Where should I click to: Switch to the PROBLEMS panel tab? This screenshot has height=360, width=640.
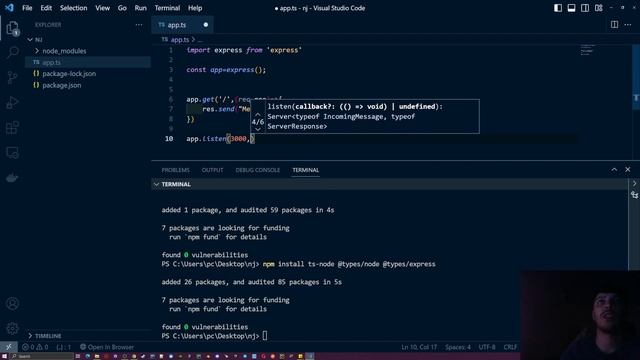tap(176, 170)
